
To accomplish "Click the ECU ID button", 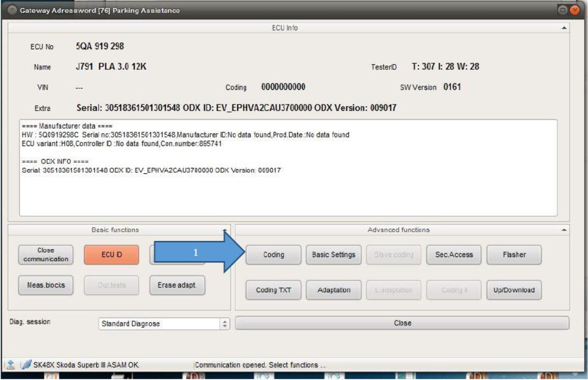I will click(112, 255).
